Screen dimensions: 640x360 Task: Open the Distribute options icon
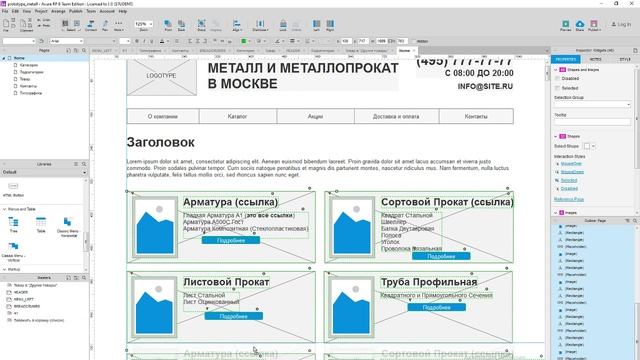point(260,24)
